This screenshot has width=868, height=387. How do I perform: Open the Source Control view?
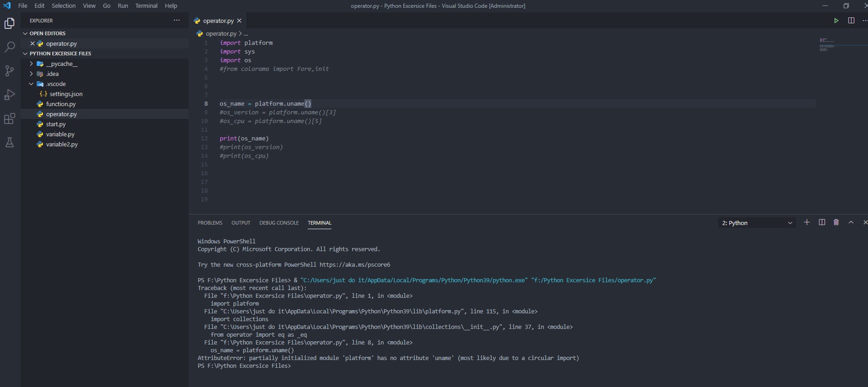click(10, 71)
